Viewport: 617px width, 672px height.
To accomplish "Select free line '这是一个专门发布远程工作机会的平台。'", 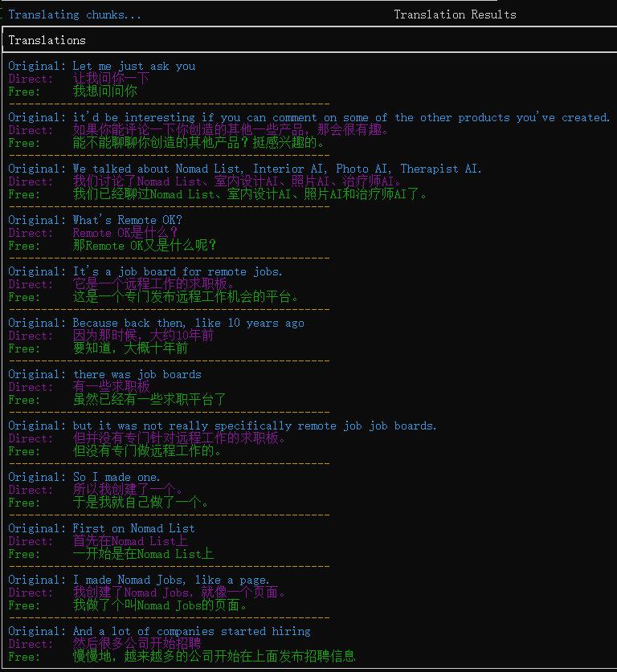I will (186, 297).
